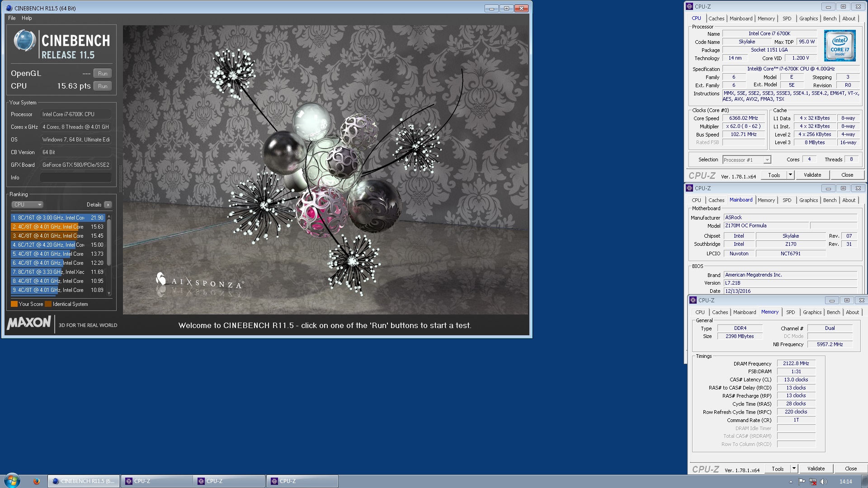Click the Info input field in Your System
Screen dimensions: 868x488
(75, 178)
